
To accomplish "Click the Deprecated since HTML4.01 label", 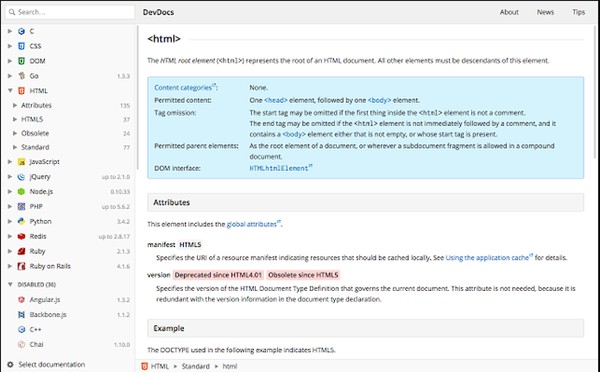I will pos(218,275).
